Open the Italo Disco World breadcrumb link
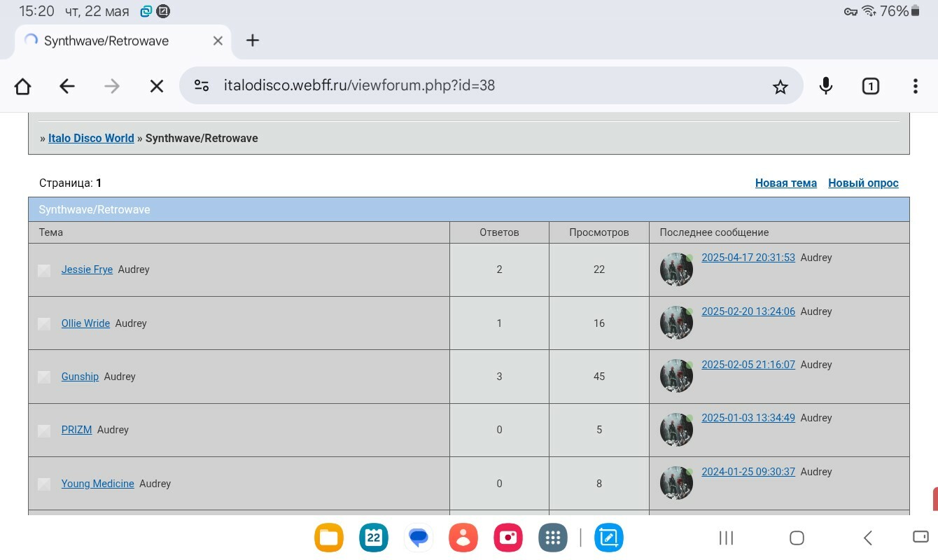Screen dimensions: 938x560 [91, 138]
